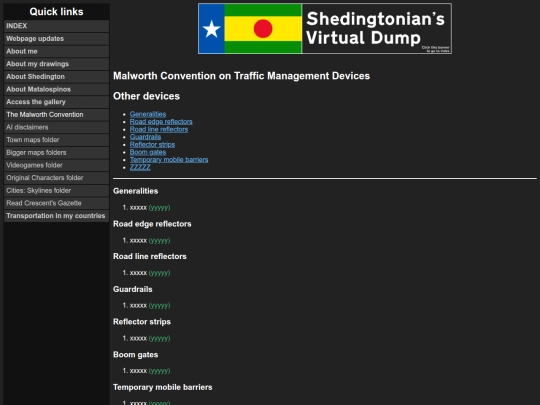
Task: Open Bigger maps folders link
Action: pos(56,153)
